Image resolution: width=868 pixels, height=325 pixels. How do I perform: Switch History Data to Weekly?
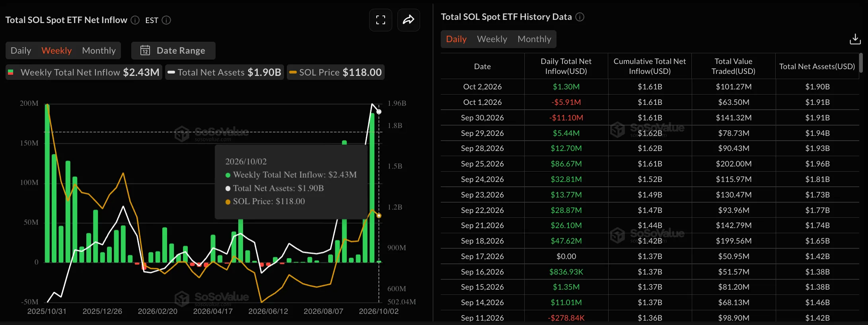[492, 39]
